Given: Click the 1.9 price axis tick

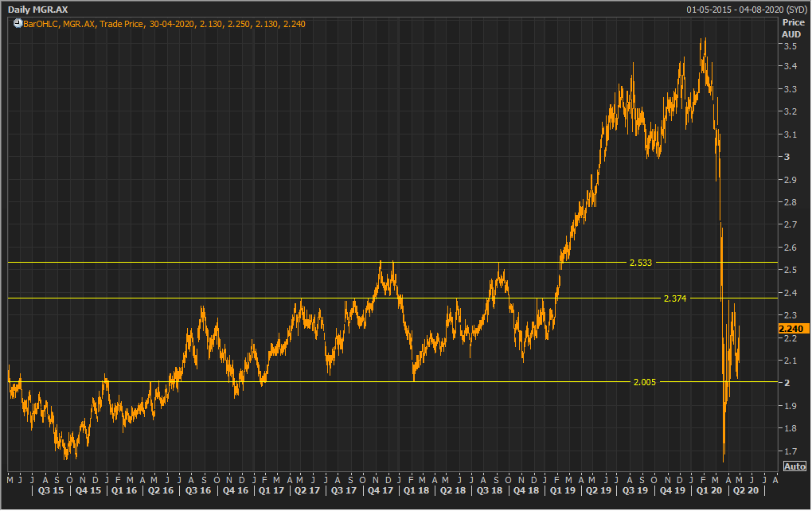Looking at the screenshot, I should coord(791,406).
